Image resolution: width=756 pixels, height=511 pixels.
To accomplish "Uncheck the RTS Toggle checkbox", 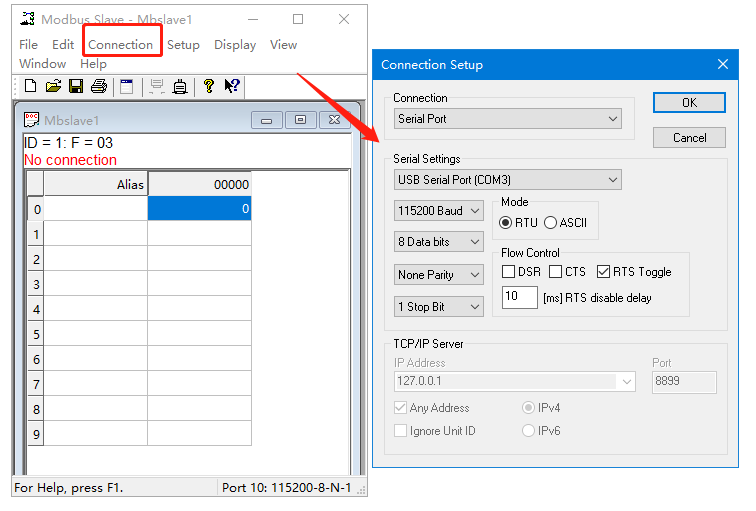I will click(603, 272).
